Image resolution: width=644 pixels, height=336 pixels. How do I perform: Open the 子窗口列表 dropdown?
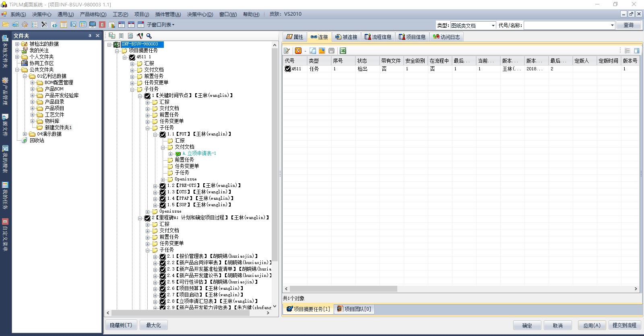(160, 25)
